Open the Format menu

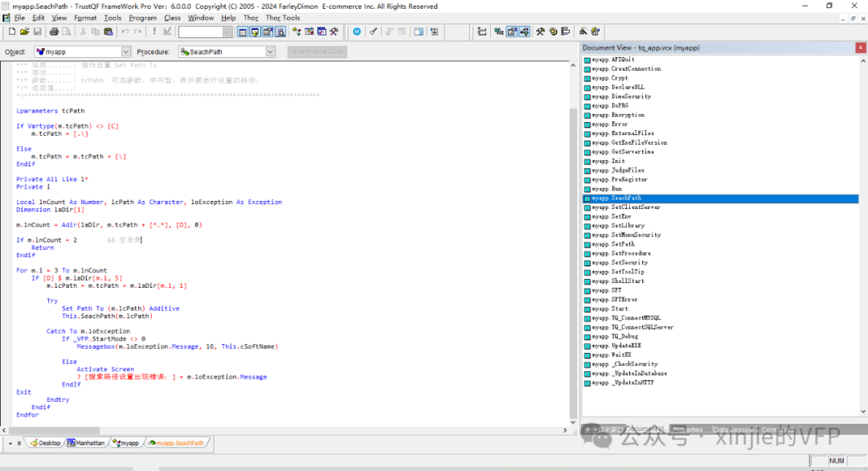(x=85, y=18)
